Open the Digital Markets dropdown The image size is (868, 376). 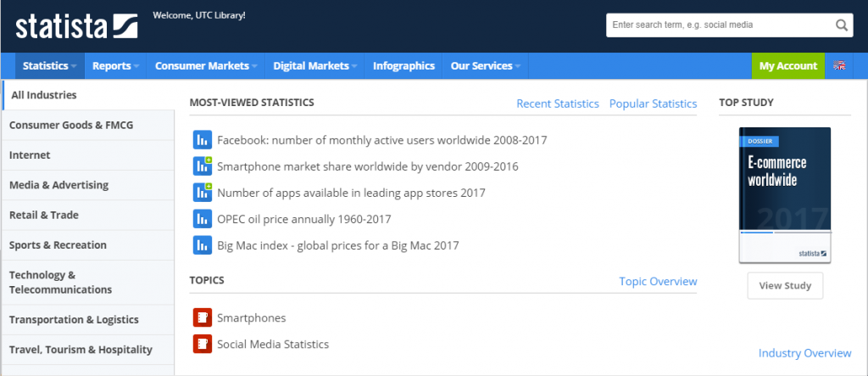[314, 65]
